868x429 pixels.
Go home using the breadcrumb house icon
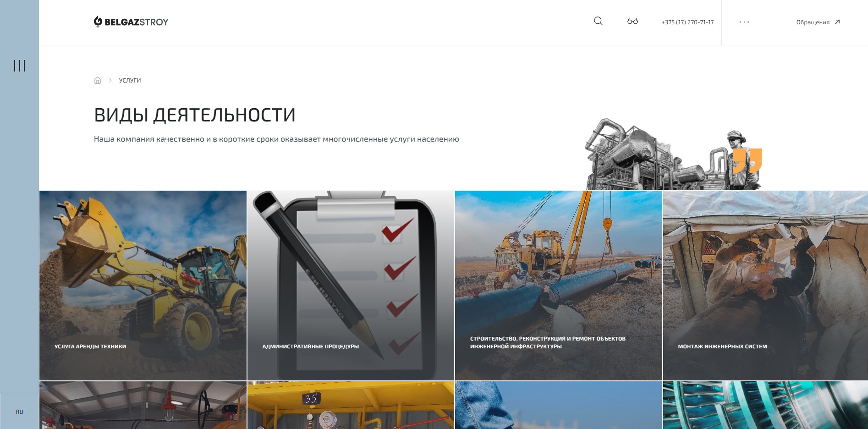click(97, 80)
